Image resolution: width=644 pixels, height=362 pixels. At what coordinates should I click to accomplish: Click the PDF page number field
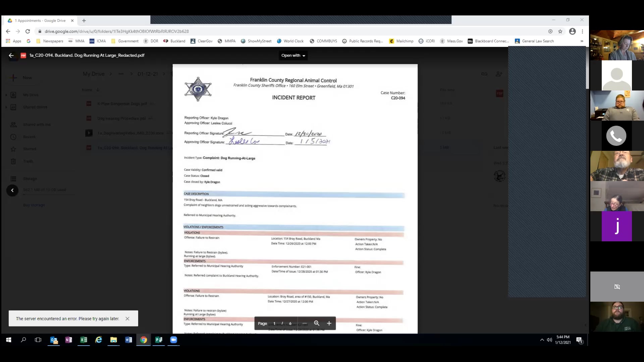[x=274, y=323]
